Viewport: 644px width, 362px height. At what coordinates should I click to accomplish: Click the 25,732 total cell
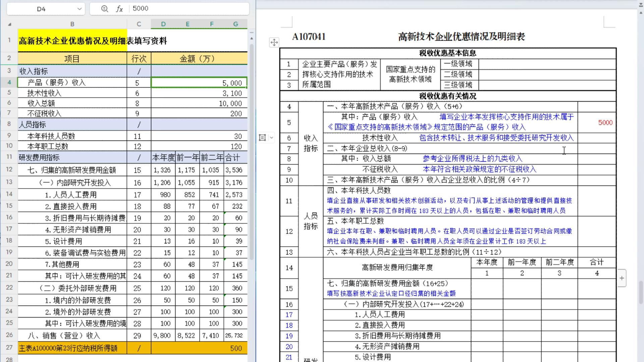(x=235, y=336)
